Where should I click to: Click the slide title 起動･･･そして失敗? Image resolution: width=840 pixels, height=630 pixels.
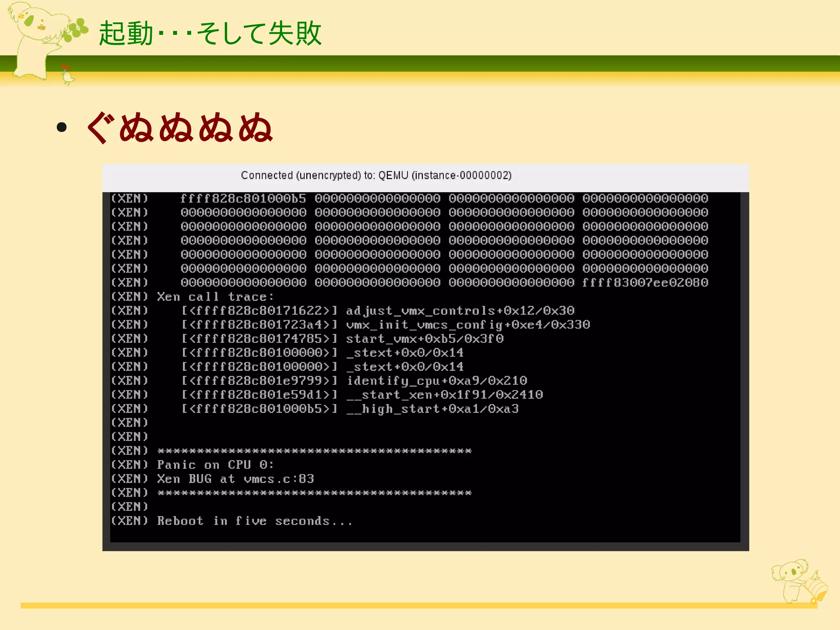[x=210, y=33]
